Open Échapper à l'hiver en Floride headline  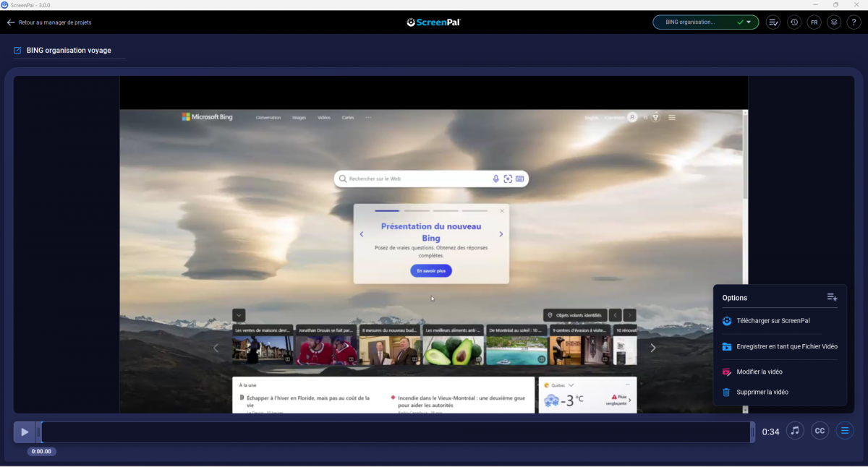coord(309,401)
